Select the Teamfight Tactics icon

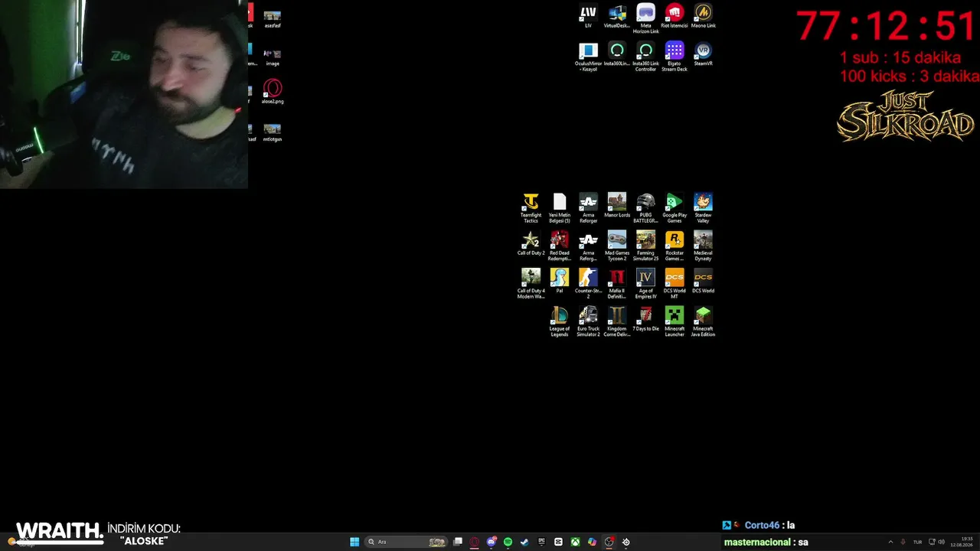(531, 208)
